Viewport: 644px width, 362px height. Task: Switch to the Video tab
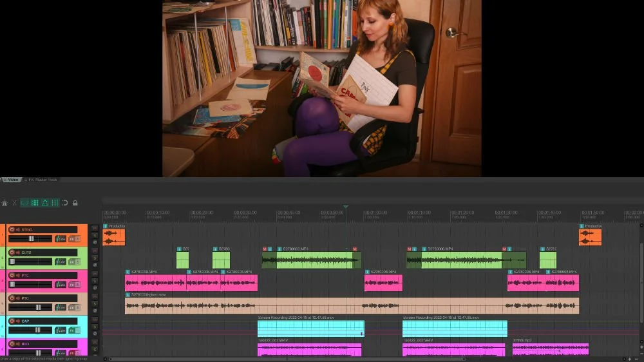[x=11, y=180]
